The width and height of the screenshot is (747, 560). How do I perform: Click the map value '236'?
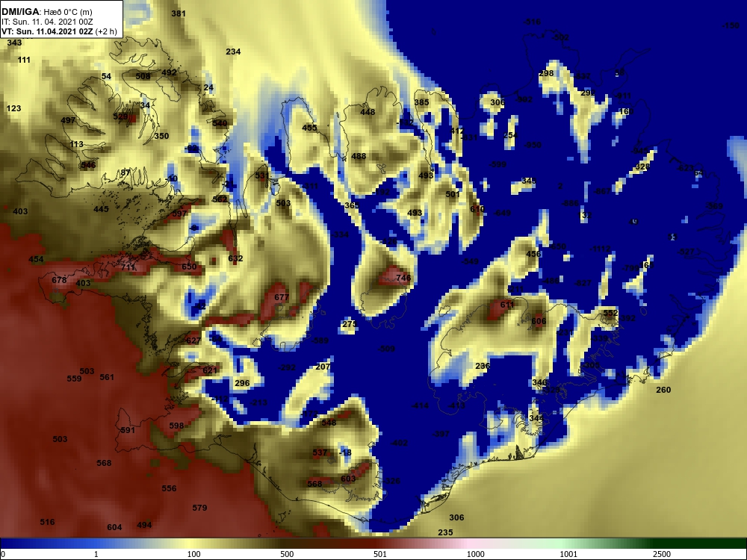[x=483, y=366]
